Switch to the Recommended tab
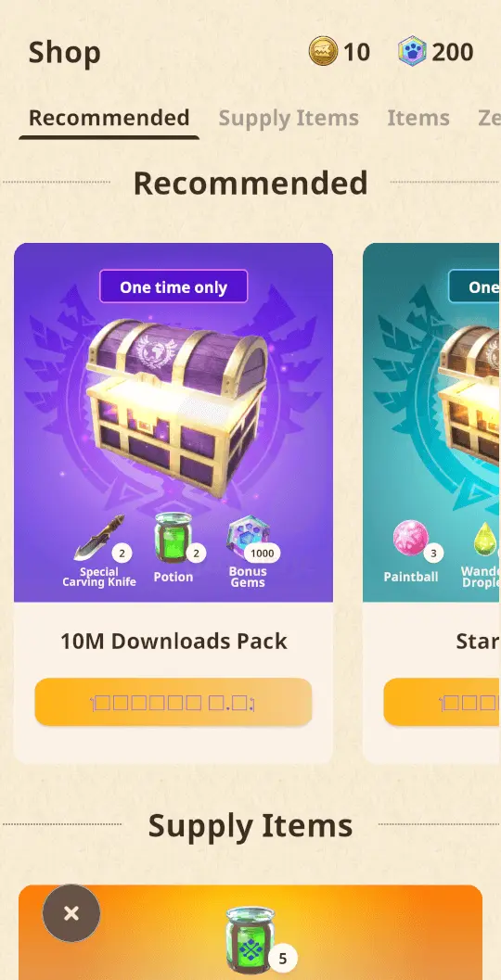 click(x=109, y=118)
